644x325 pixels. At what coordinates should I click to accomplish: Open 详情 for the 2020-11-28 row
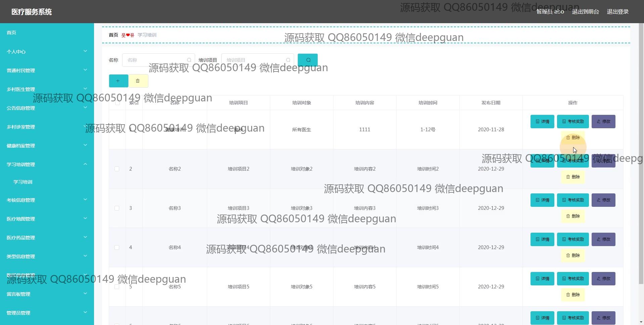coord(542,122)
